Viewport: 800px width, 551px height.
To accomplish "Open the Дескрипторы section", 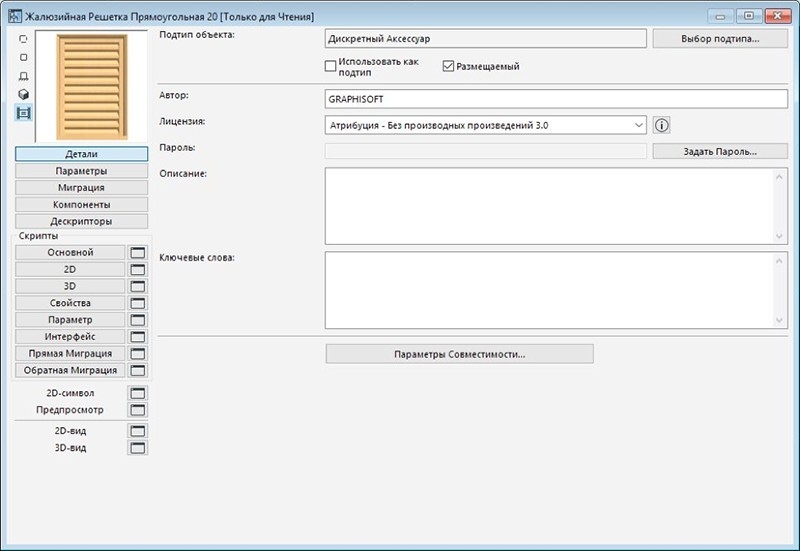I will [x=82, y=221].
